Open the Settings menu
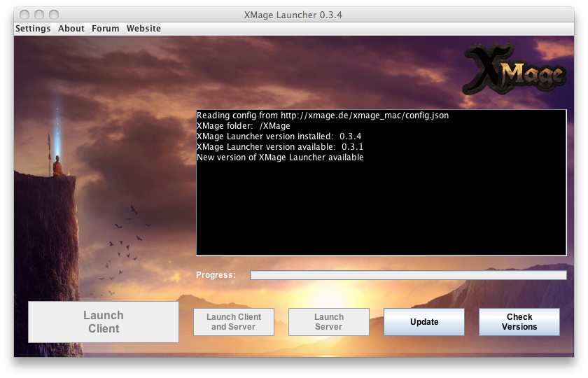The height and width of the screenshot is (378, 588). tap(33, 29)
